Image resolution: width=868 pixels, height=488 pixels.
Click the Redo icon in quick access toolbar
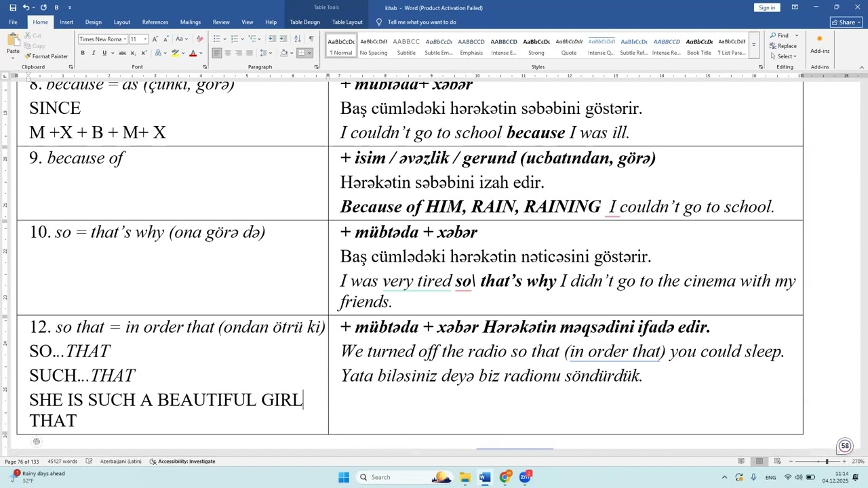tap(43, 7)
